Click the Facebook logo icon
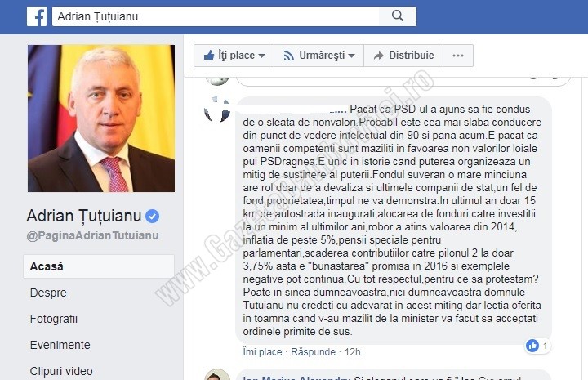This screenshot has width=588, height=380. (x=37, y=17)
